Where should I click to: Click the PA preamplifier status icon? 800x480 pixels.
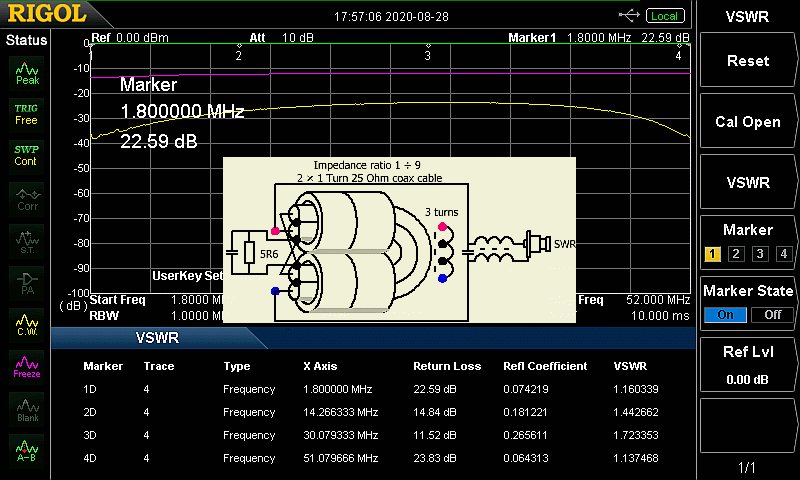coord(27,281)
